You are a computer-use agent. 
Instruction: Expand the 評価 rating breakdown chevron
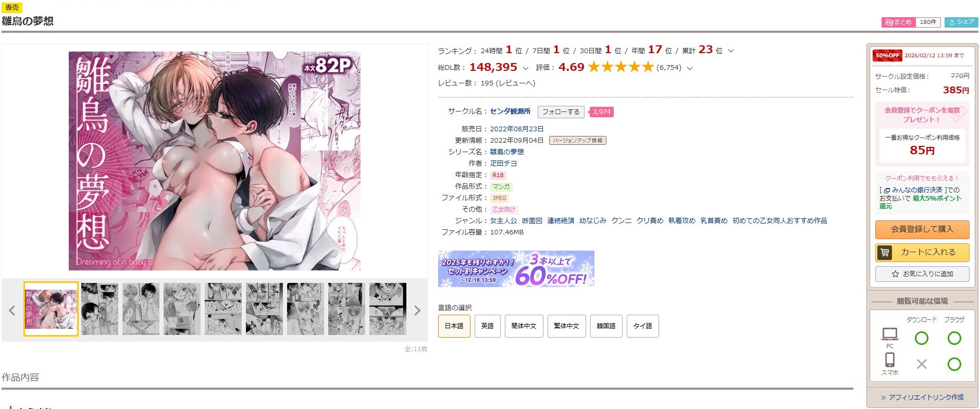[690, 68]
